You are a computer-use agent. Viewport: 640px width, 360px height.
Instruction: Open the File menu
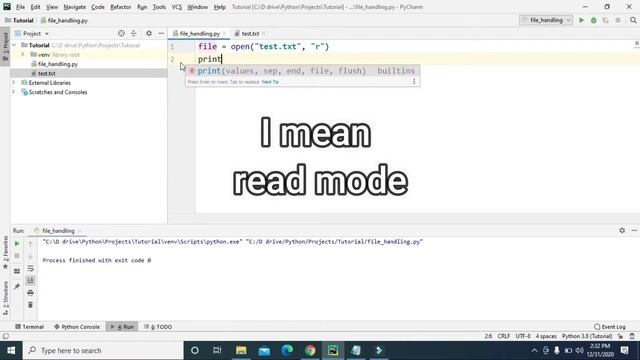click(20, 7)
